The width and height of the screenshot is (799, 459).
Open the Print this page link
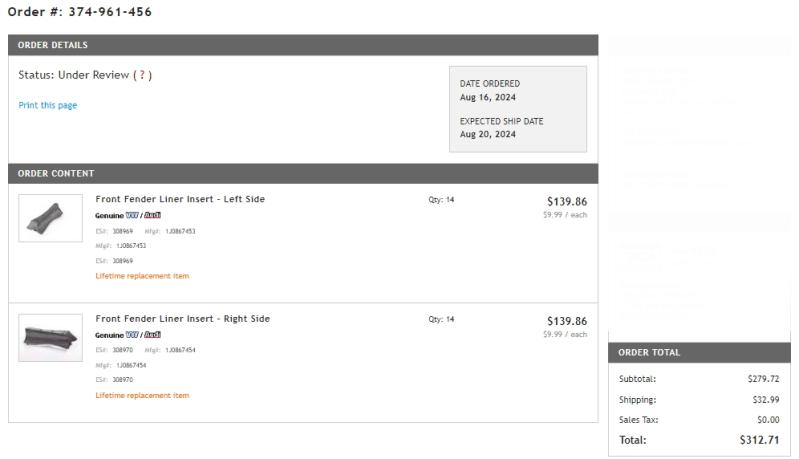click(48, 105)
